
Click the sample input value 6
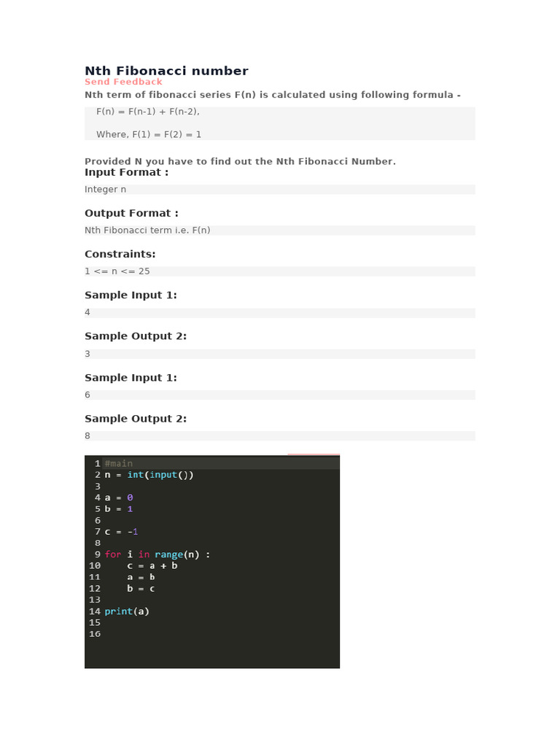point(87,395)
